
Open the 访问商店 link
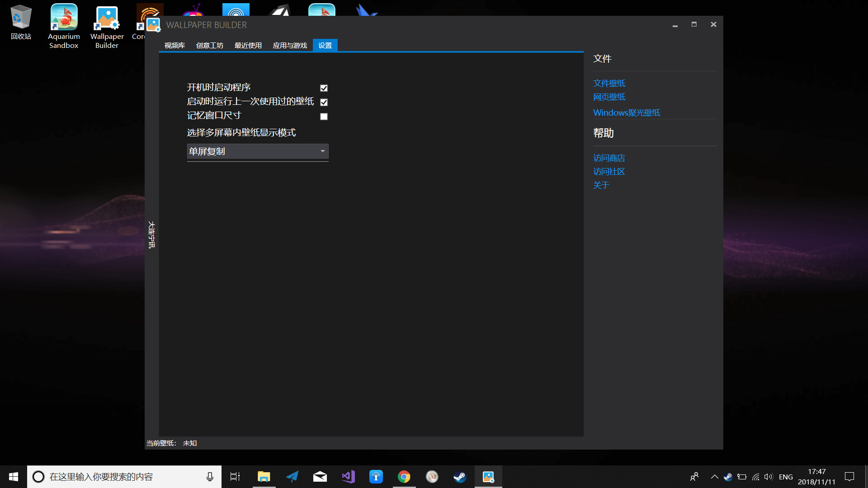609,158
